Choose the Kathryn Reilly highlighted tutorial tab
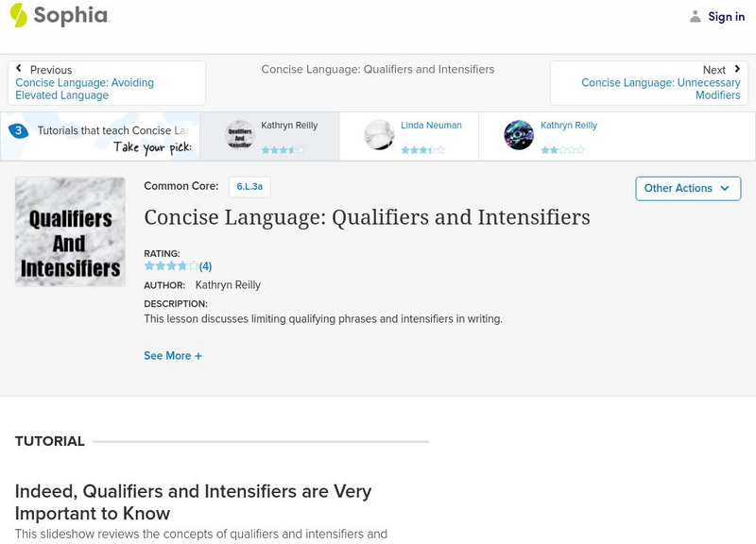This screenshot has width=756, height=544. click(x=288, y=136)
